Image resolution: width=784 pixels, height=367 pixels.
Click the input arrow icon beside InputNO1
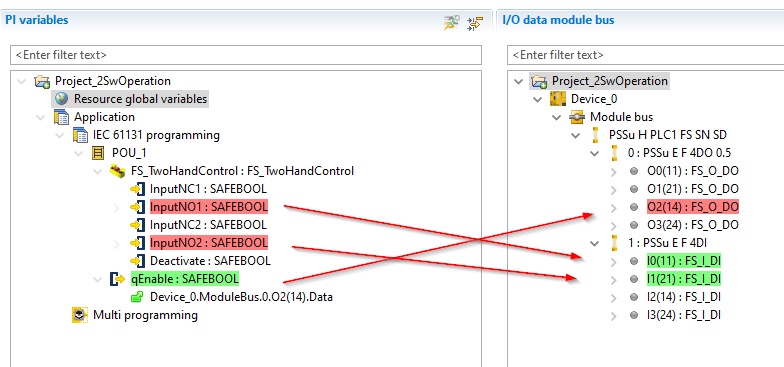[137, 207]
